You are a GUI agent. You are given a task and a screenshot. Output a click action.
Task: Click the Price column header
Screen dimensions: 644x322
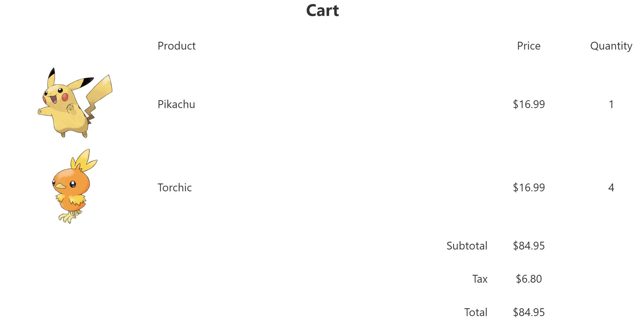529,46
